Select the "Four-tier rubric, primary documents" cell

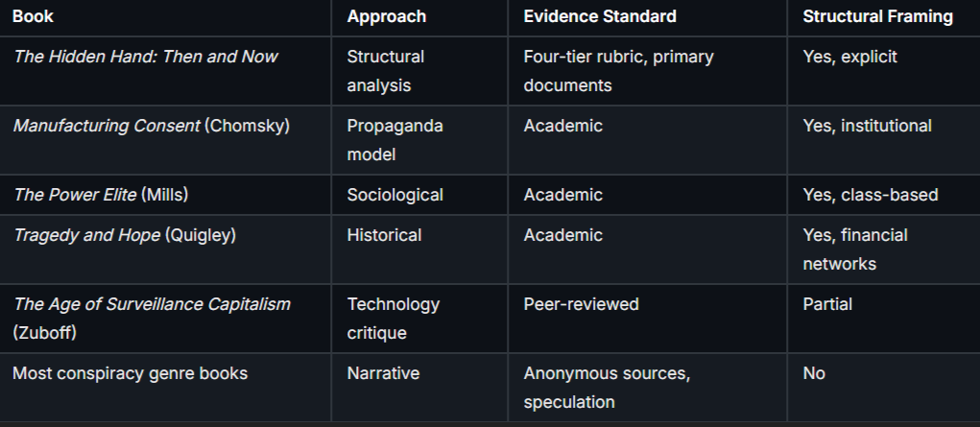coord(618,70)
